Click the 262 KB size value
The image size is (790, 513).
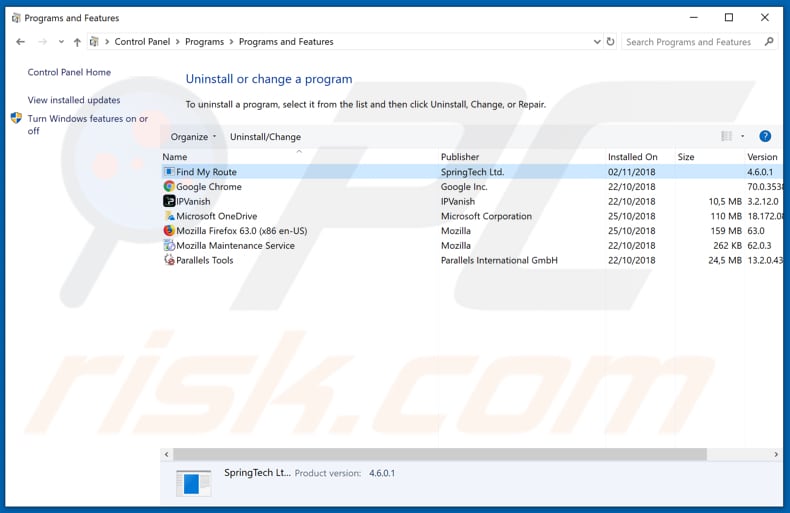tap(728, 245)
